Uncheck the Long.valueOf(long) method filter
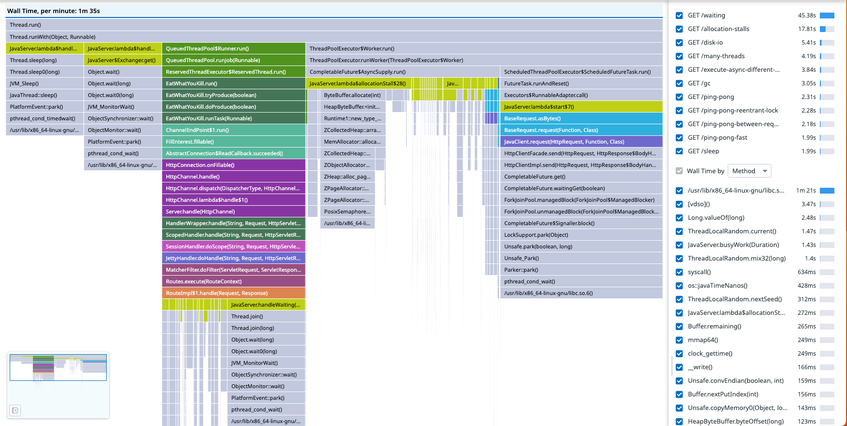Screen dimensions: 847x426 [x=680, y=218]
